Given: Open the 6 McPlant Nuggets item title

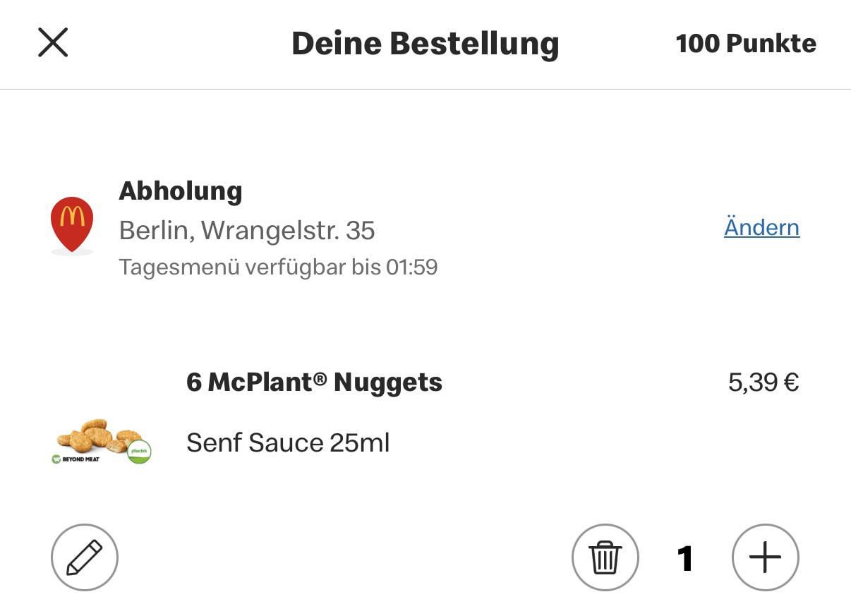Looking at the screenshot, I should tap(314, 382).
